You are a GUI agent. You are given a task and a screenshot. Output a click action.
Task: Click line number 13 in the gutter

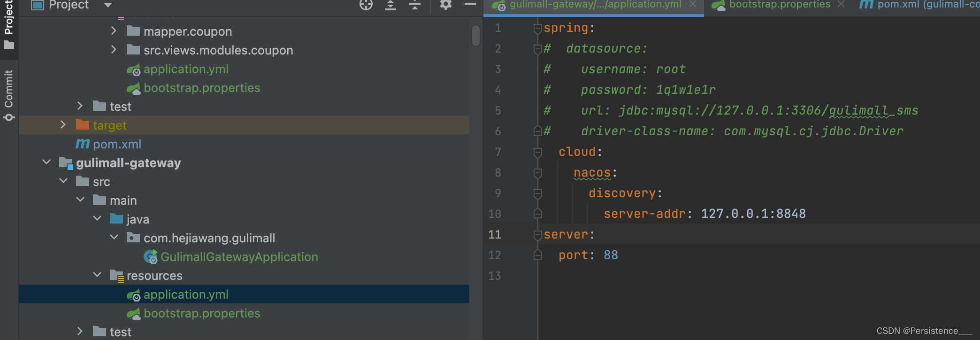pos(495,276)
